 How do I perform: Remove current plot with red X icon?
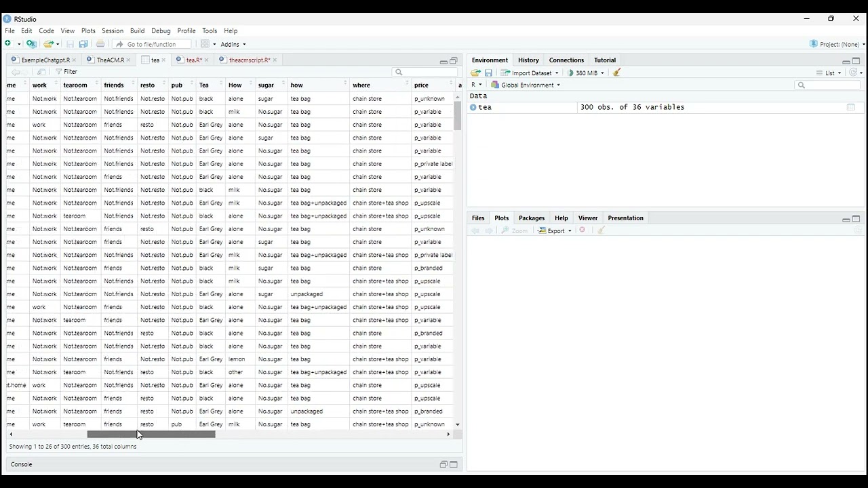(583, 230)
